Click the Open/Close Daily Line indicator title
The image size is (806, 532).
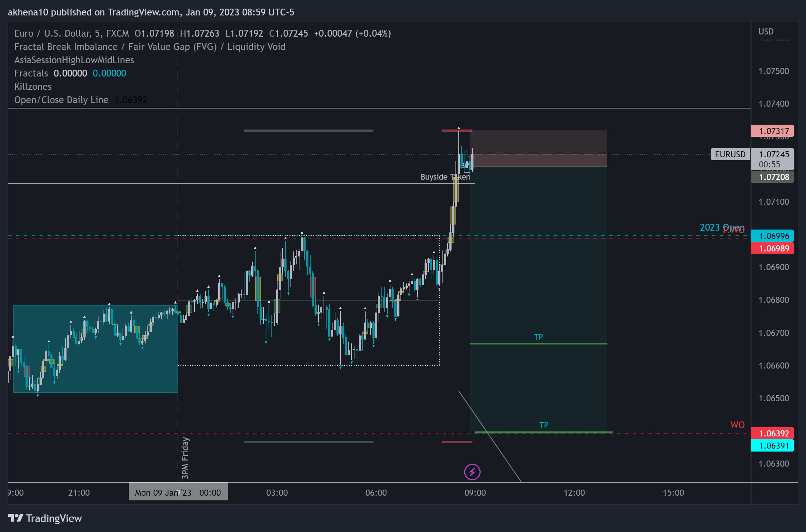[61, 100]
